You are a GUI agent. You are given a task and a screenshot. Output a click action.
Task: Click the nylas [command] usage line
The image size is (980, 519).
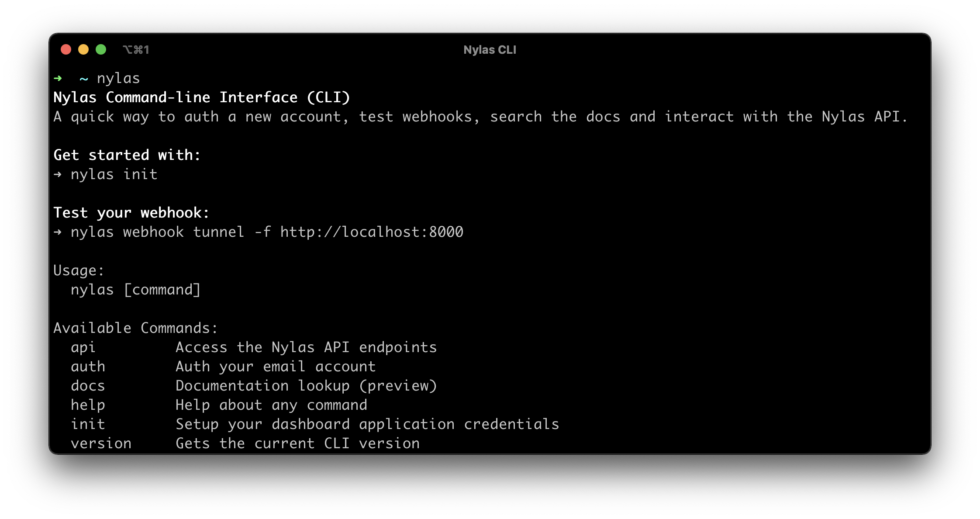tap(136, 290)
